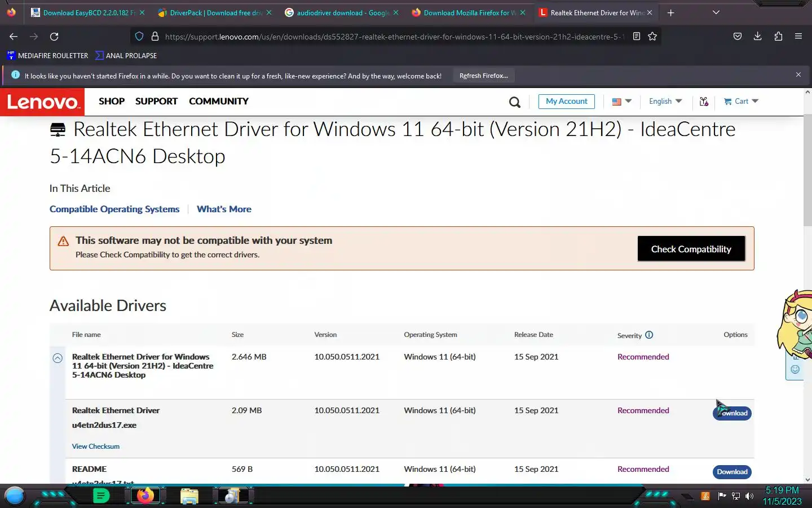The image size is (812, 508).
Task: Click the Lenovo logo
Action: tap(42, 102)
